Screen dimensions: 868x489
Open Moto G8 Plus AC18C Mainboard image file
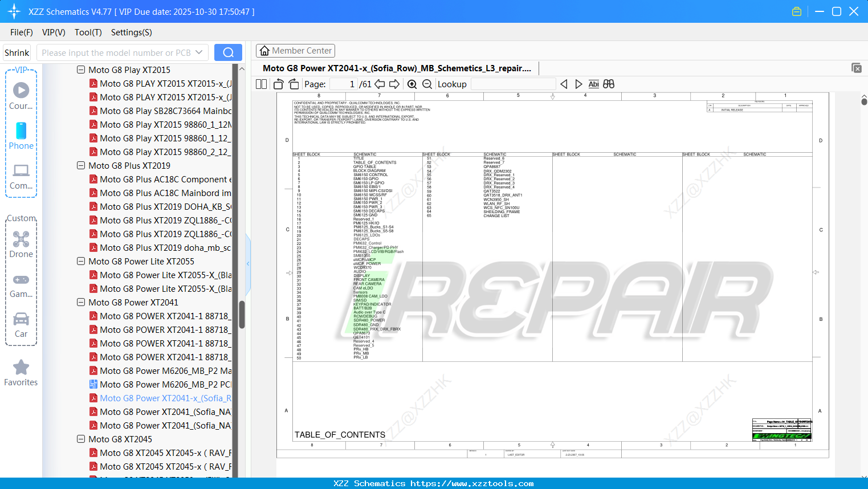[165, 193]
